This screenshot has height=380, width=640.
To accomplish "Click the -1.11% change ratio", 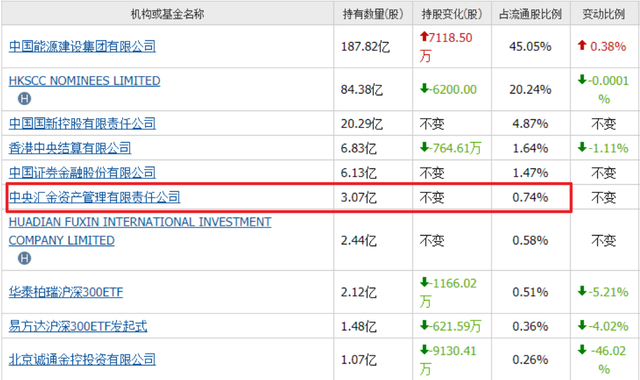I will (x=603, y=148).
